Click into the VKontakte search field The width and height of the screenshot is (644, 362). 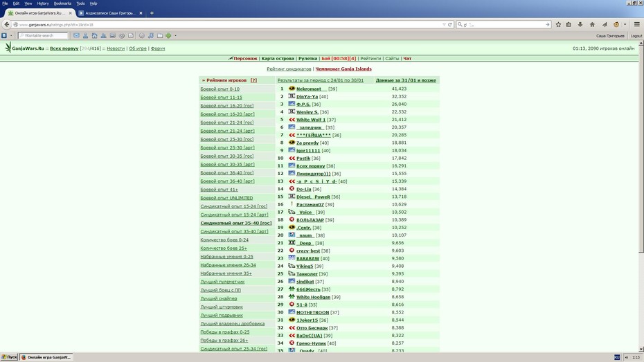(43, 36)
